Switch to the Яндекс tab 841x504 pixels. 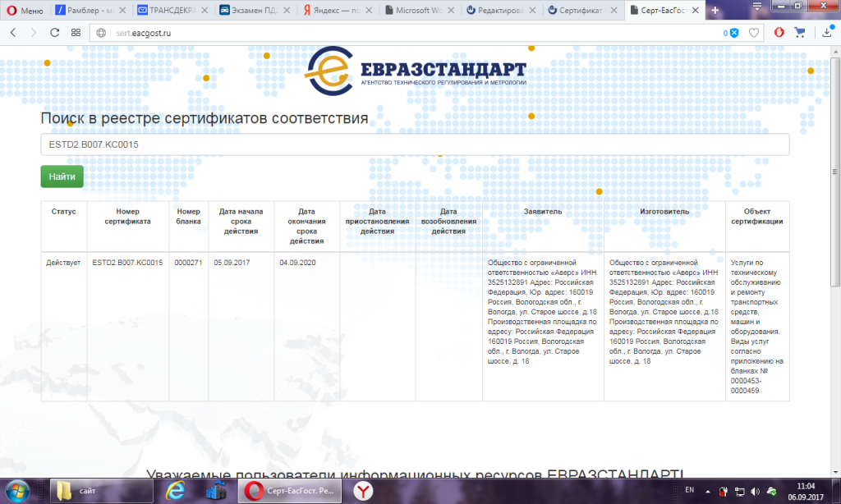tap(332, 10)
